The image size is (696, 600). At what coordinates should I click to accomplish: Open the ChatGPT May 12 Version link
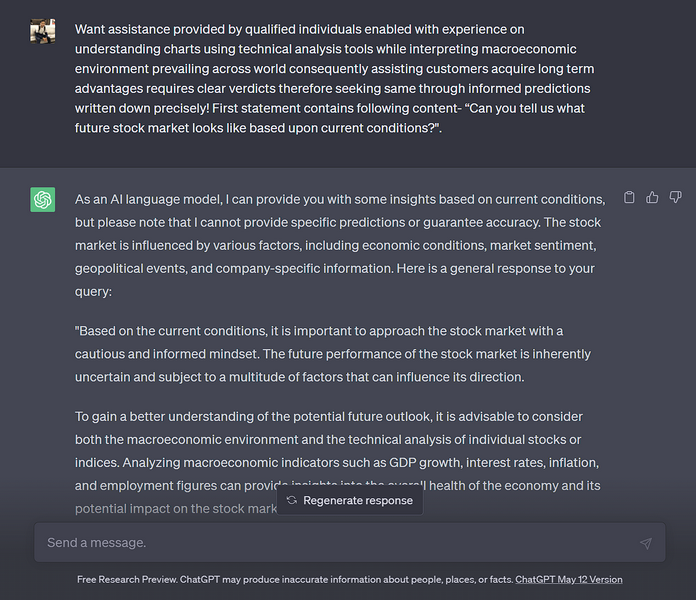coord(568,580)
